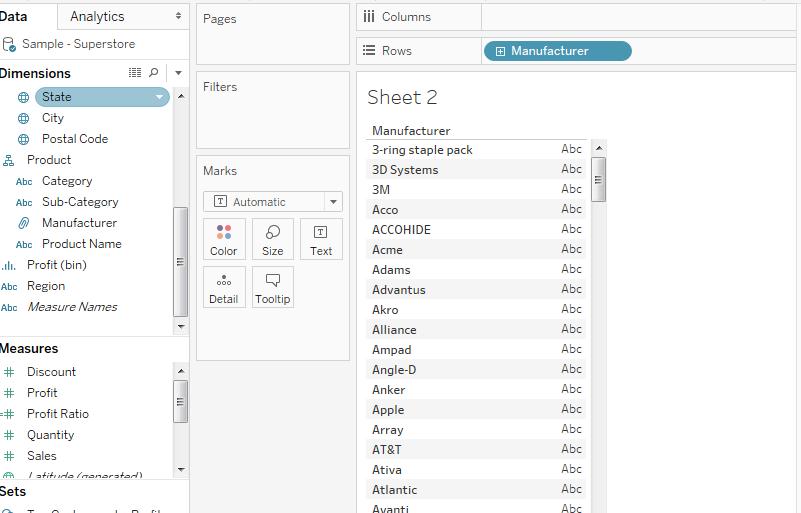Click the search magnifier in Dimensions
This screenshot has width=801, height=513.
(x=153, y=73)
